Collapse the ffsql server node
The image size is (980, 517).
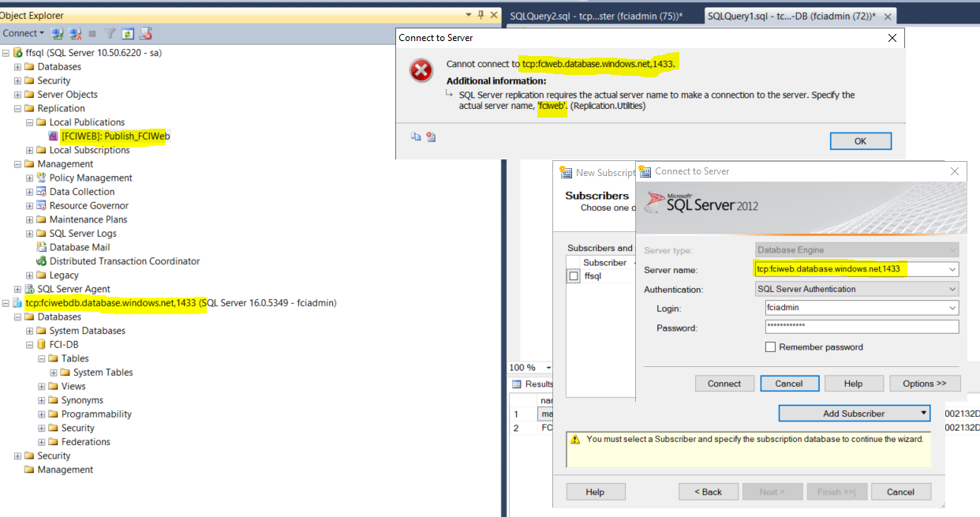[x=6, y=53]
